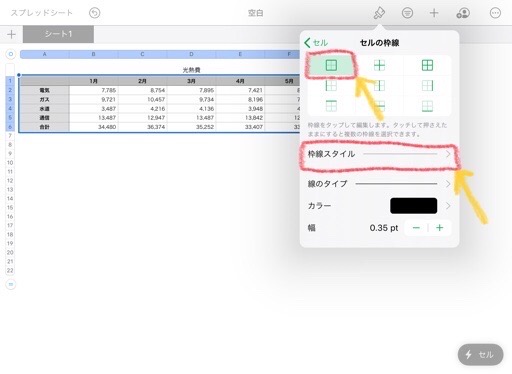Screen dimensions: 512x374
Task: Choose the right border option
Action: (x=427, y=86)
